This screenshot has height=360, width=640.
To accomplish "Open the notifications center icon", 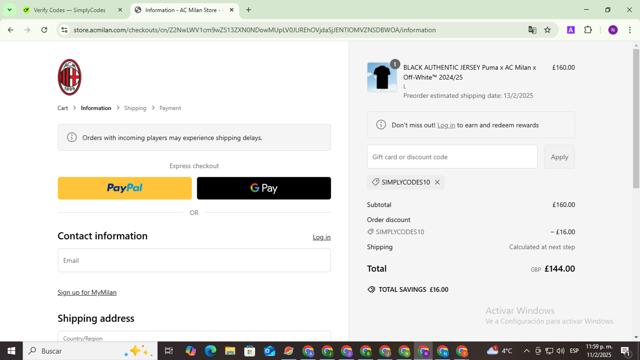I will tap(625, 351).
